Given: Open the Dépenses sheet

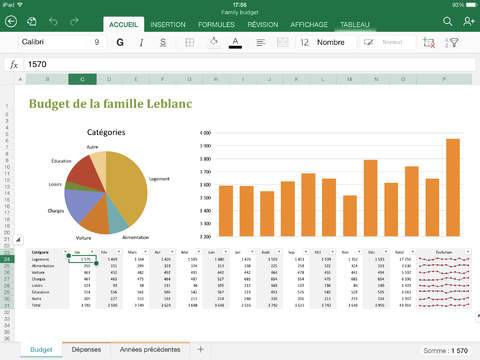Looking at the screenshot, I should (x=86, y=350).
